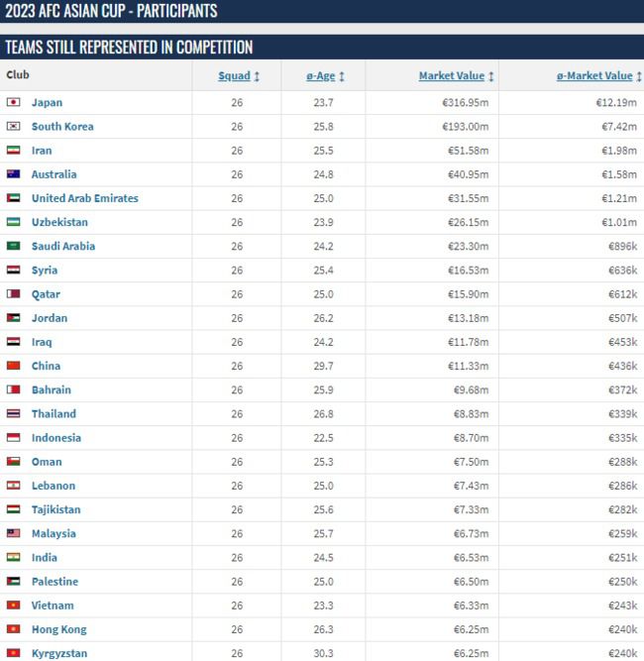This screenshot has width=644, height=661.
Task: Click the South Korea flag icon
Action: click(x=14, y=127)
